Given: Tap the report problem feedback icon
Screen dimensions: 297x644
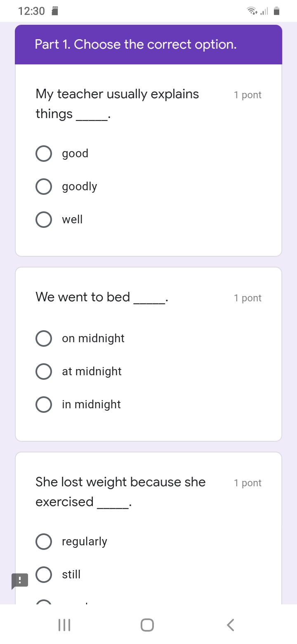Looking at the screenshot, I should coord(19,580).
